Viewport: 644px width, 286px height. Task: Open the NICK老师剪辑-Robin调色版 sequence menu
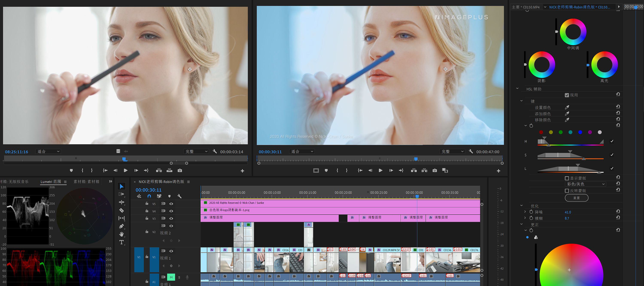(188, 182)
